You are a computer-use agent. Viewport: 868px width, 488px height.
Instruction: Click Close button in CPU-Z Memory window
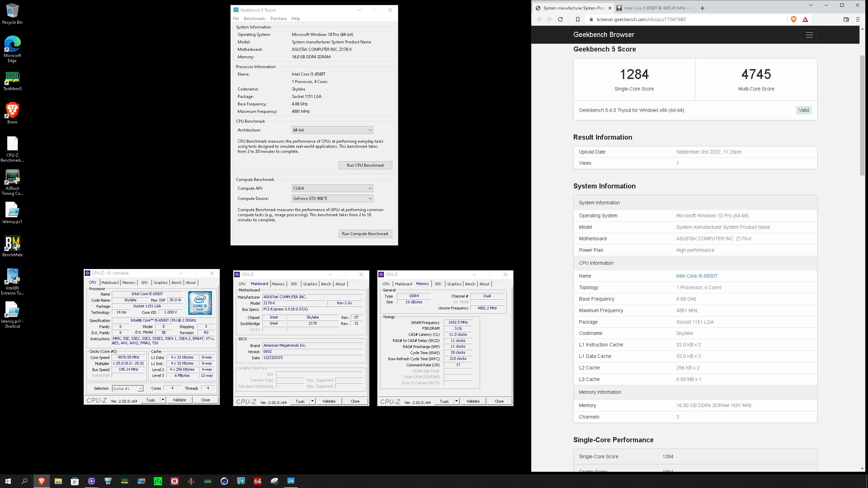coord(499,401)
